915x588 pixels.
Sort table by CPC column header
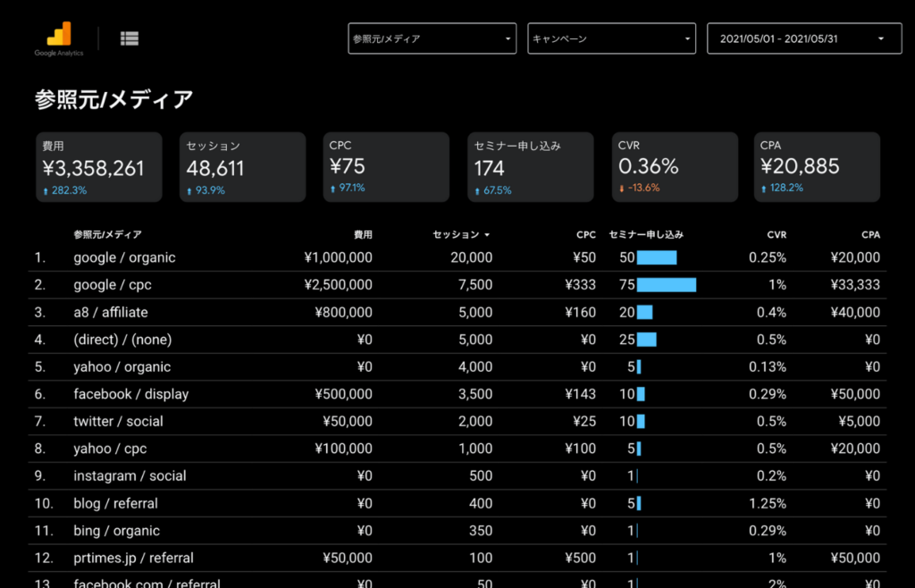(x=585, y=235)
